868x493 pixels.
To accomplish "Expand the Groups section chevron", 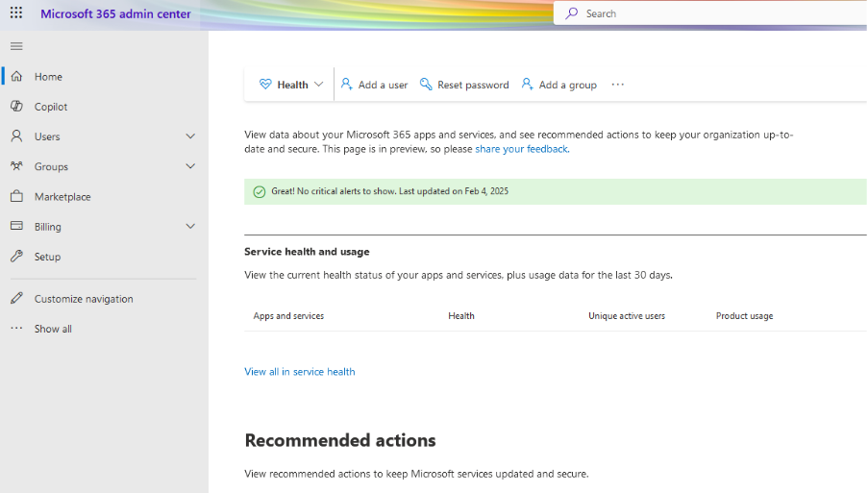I will [x=190, y=166].
